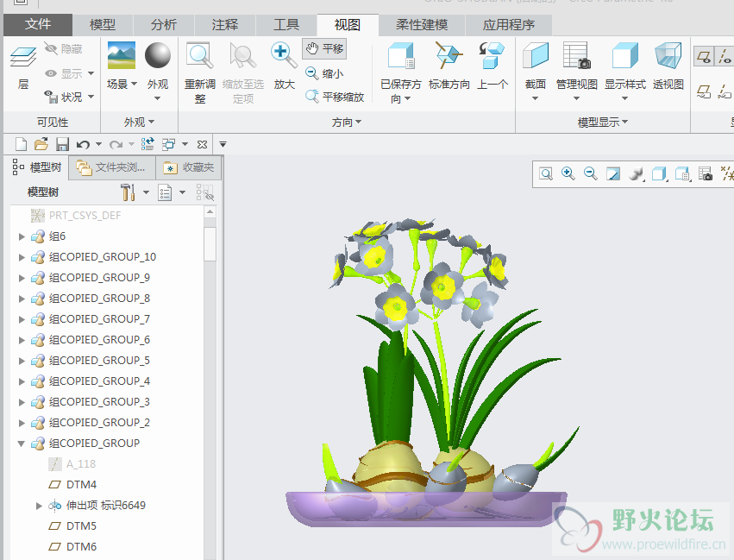Click the 显示样式 (Display Style) icon
This screenshot has width=734, height=560.
(x=625, y=55)
